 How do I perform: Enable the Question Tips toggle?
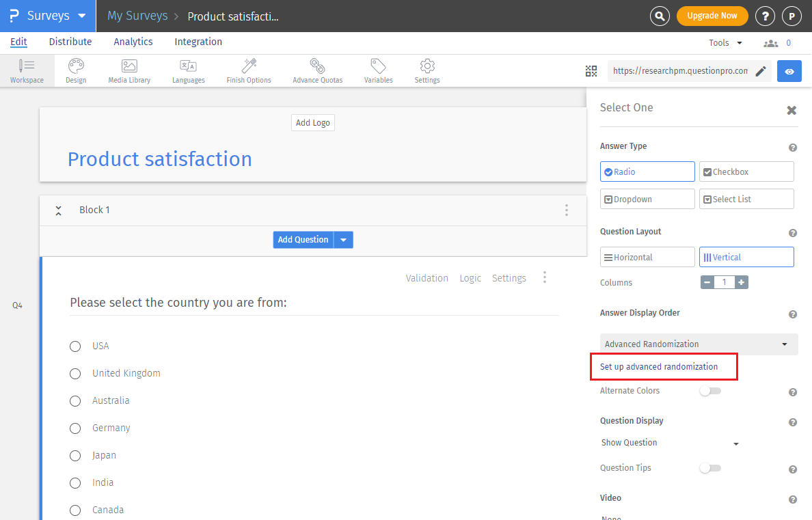(709, 468)
